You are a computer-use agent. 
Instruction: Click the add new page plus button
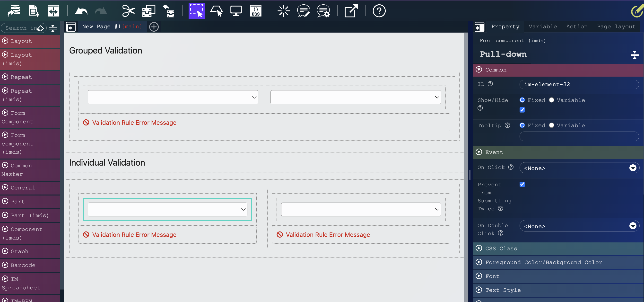[154, 27]
